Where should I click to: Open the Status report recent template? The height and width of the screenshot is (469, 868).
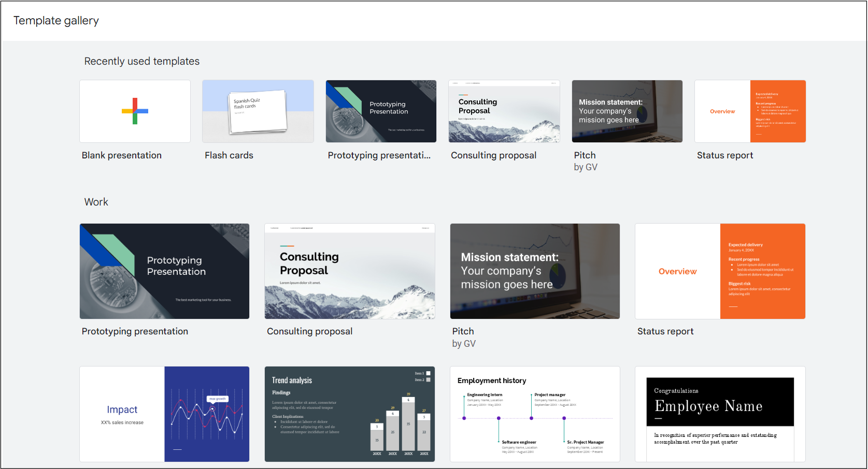(x=750, y=111)
